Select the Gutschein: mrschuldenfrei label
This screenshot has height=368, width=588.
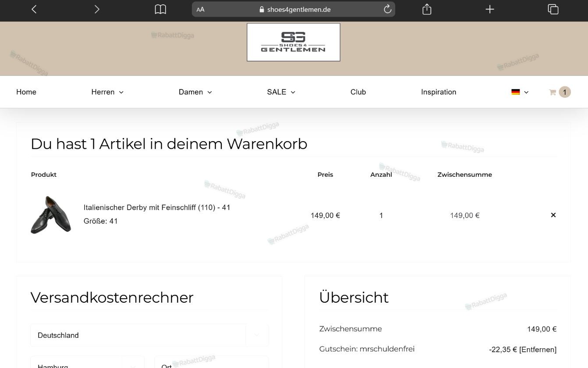[x=367, y=349]
